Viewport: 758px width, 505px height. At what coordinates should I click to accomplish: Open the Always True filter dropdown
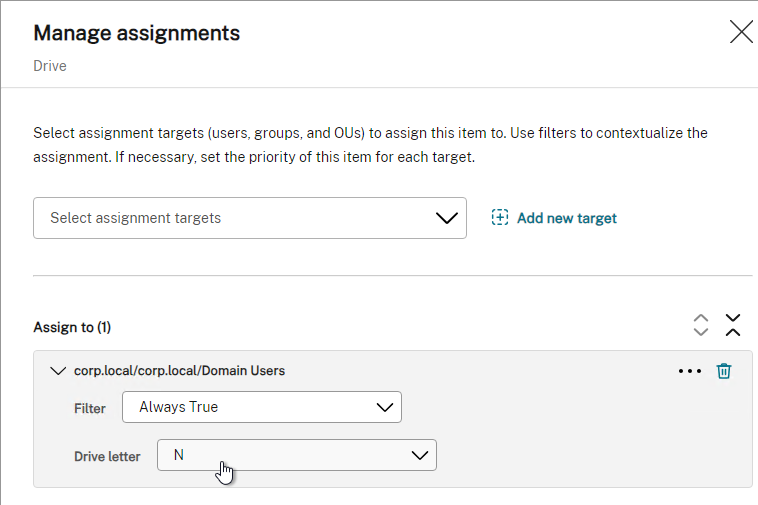tap(262, 407)
